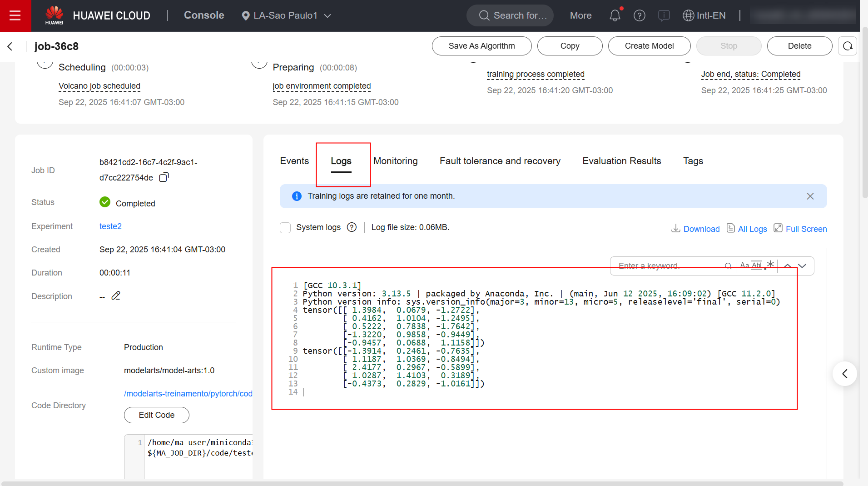Open the teste2 experiment link
This screenshot has height=486, width=868.
point(110,226)
